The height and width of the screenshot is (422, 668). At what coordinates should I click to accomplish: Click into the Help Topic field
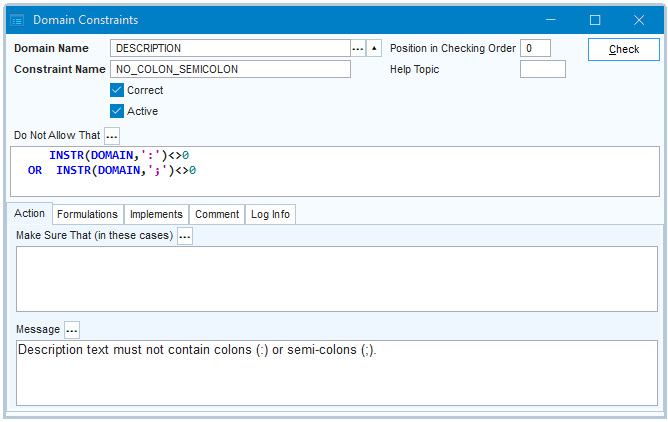(x=543, y=69)
